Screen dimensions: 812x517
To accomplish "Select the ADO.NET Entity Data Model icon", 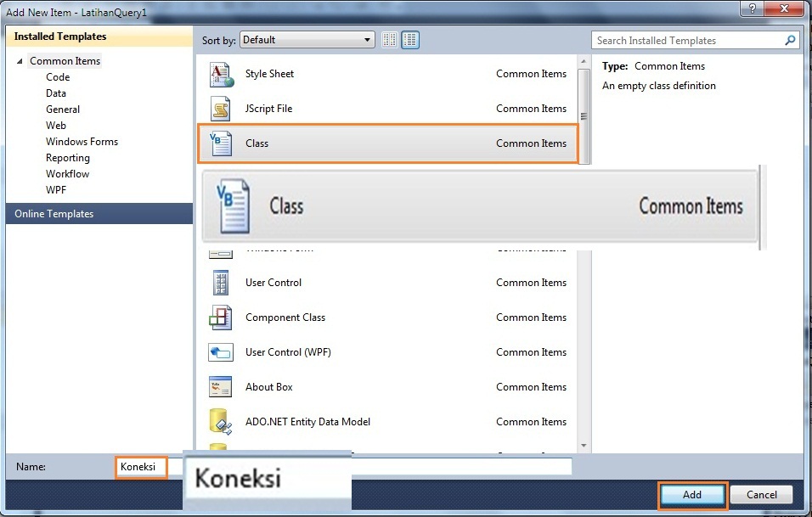I will point(220,422).
